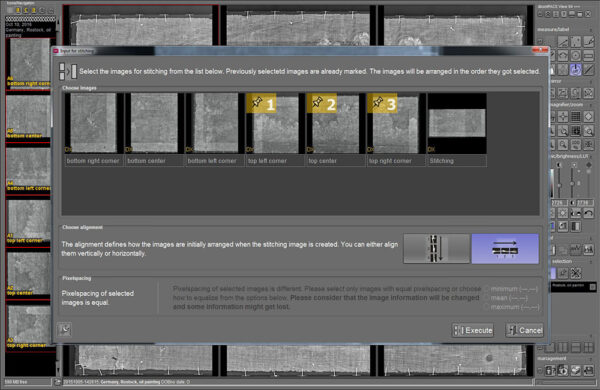Select the mean pixelspacing radio button
The image size is (600, 390).
point(487,298)
